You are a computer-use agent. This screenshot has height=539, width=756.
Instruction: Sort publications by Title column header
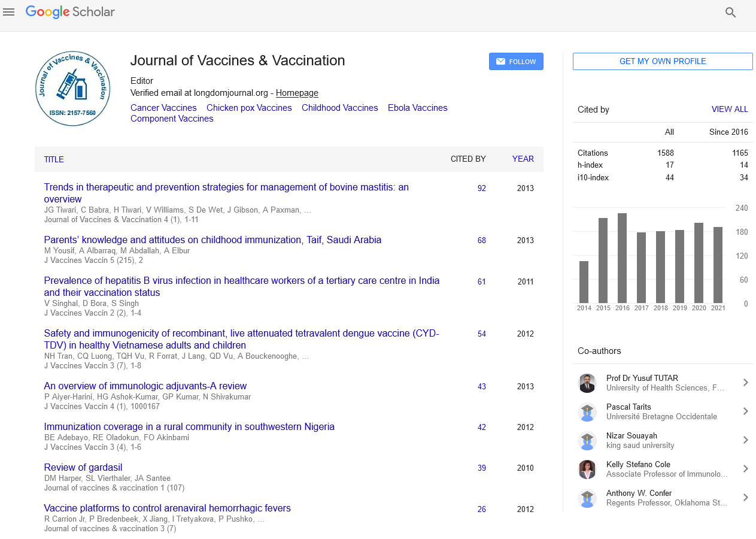coord(54,159)
